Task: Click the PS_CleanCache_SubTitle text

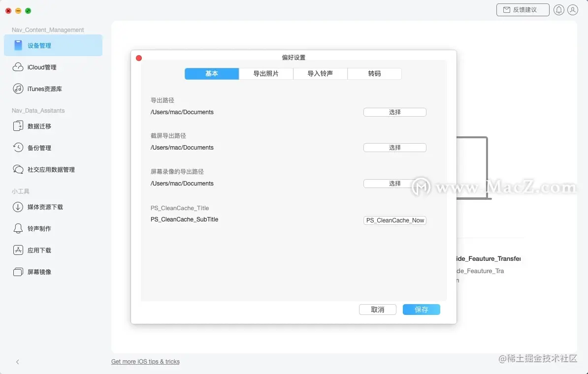Action: pyautogui.click(x=184, y=219)
